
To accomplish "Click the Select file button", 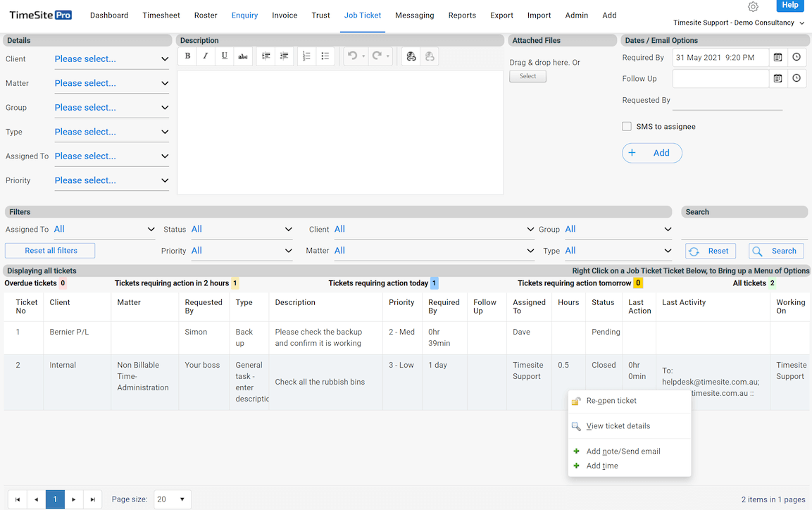I will 527,76.
